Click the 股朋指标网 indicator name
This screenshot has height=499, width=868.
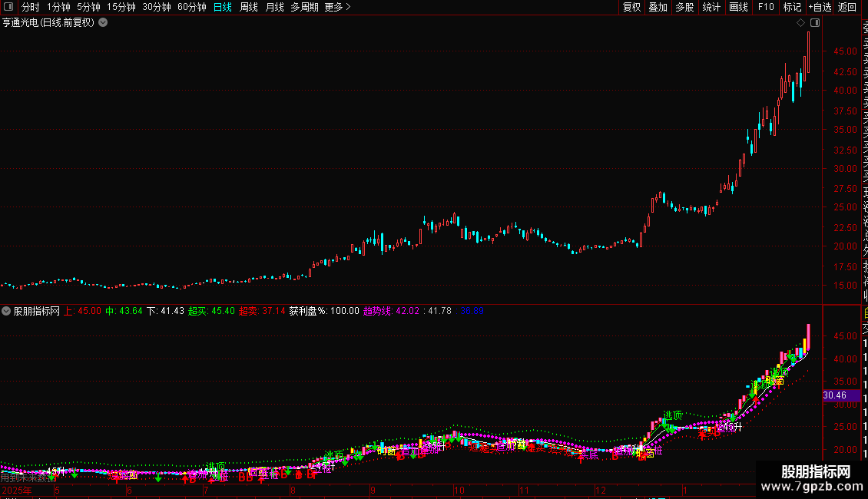coord(37,311)
